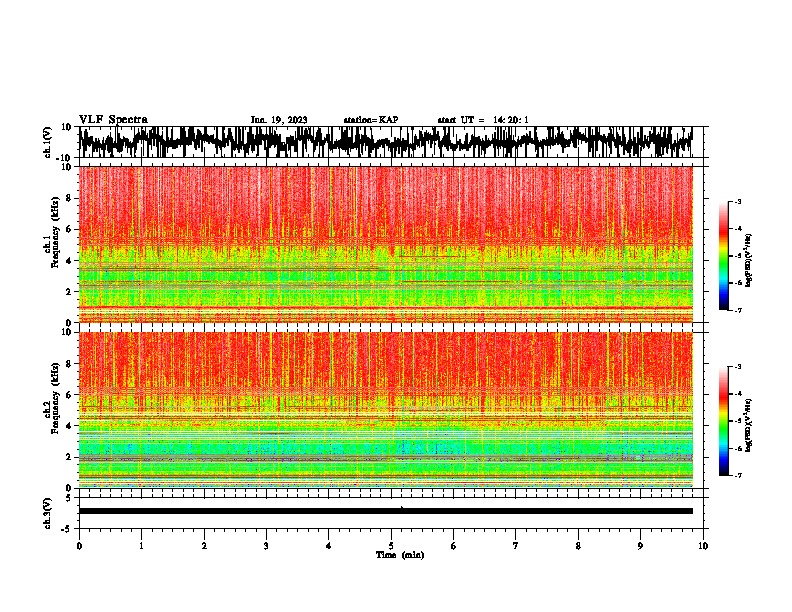The width and height of the screenshot is (792, 612).
Task: Click the time axis tick label '6'
Action: (x=454, y=546)
